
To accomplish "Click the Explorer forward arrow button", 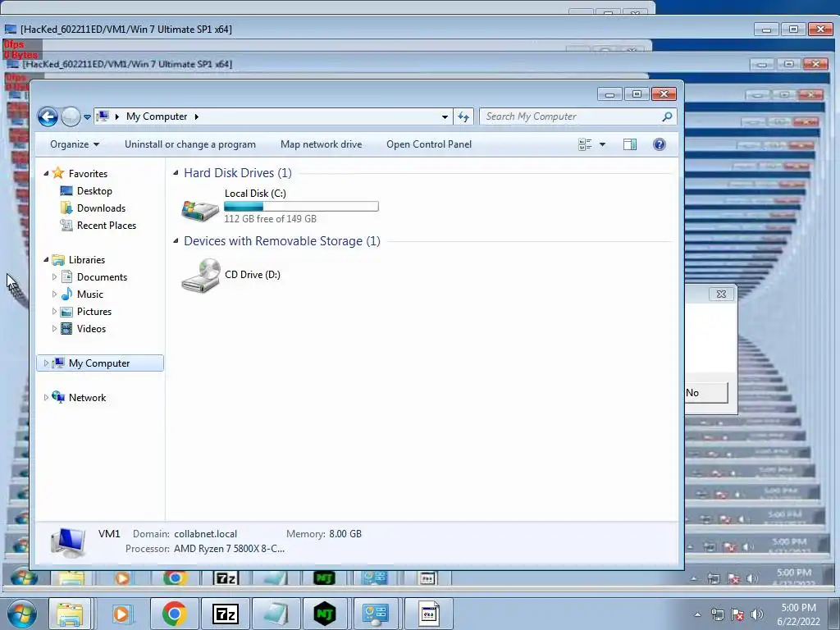I will click(x=71, y=116).
